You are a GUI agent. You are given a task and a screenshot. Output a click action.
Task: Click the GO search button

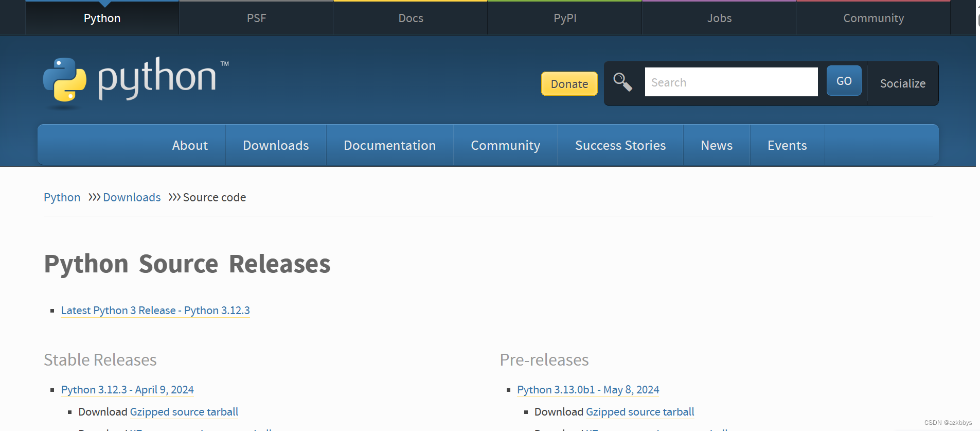point(844,81)
